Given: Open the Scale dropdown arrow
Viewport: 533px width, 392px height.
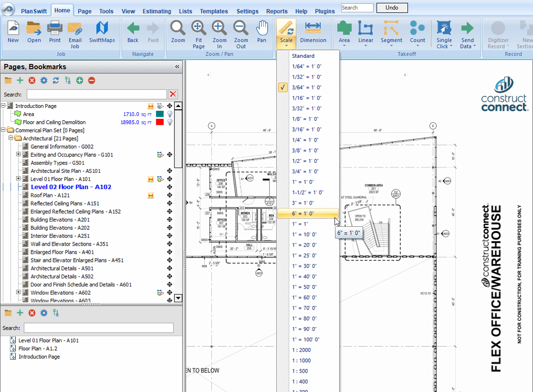Looking at the screenshot, I should click(x=286, y=46).
